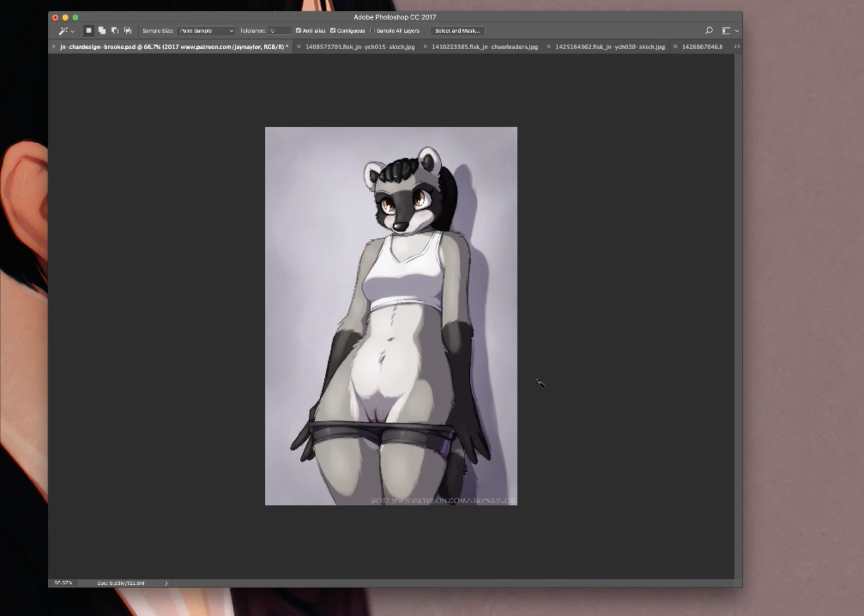Toggle the Anti-alias checkbox
The height and width of the screenshot is (616, 864).
299,30
